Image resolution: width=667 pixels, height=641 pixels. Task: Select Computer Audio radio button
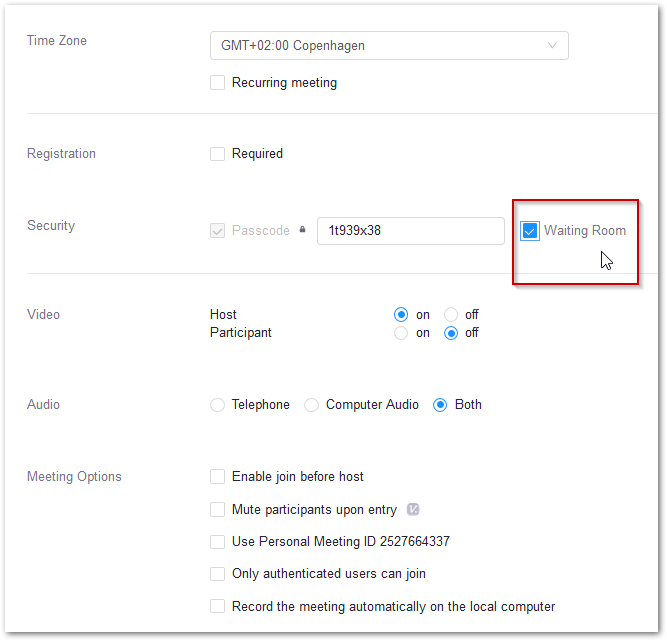click(311, 405)
